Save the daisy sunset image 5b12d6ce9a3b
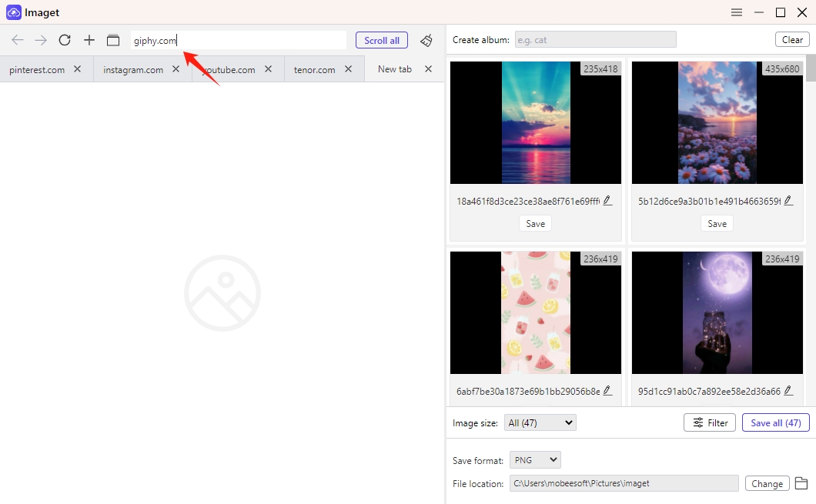Screen dimensions: 816x504 (717, 224)
